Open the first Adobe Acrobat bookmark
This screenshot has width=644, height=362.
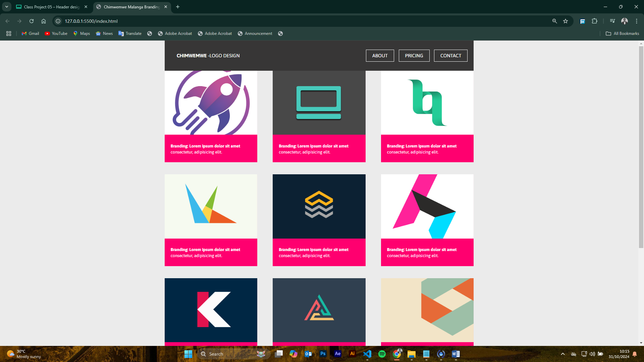coord(175,34)
